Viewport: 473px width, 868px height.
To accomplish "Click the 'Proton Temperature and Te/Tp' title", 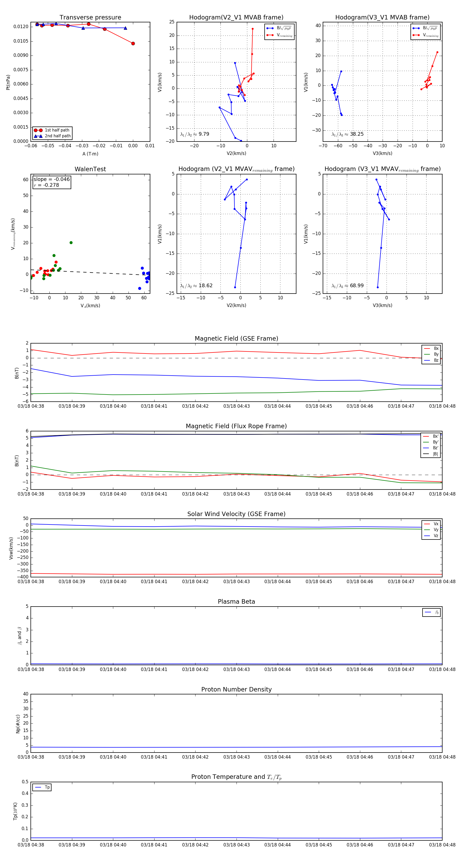I will point(236,777).
